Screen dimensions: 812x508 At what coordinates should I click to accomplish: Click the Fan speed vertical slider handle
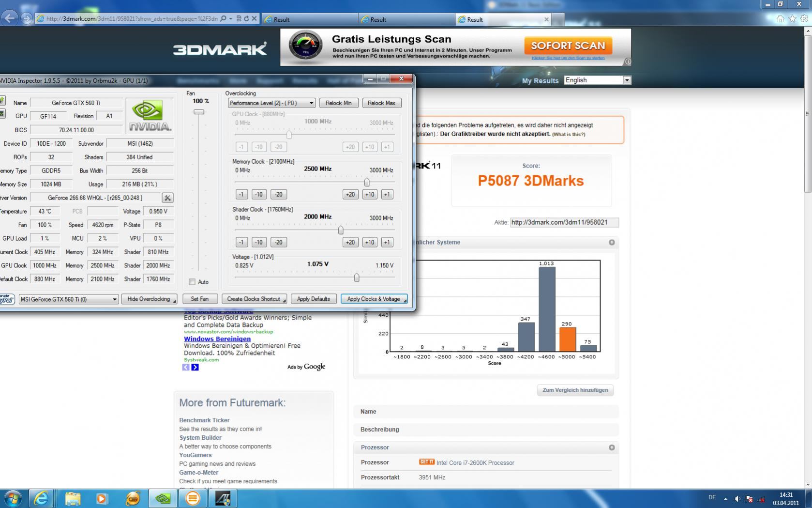coord(199,112)
